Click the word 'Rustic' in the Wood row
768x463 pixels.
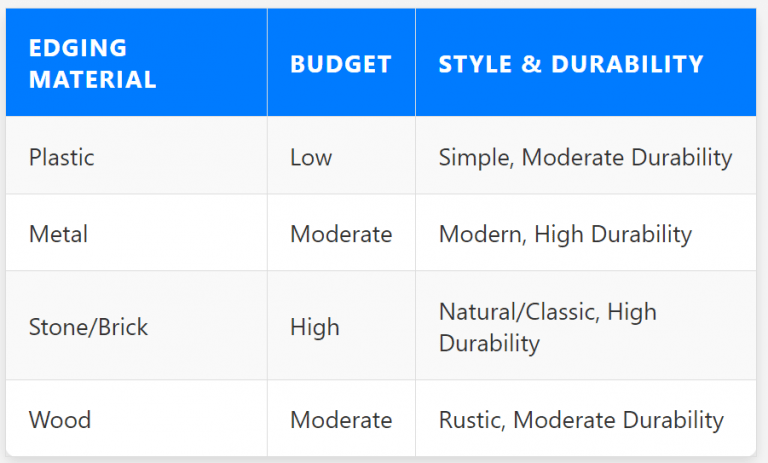click(x=468, y=420)
